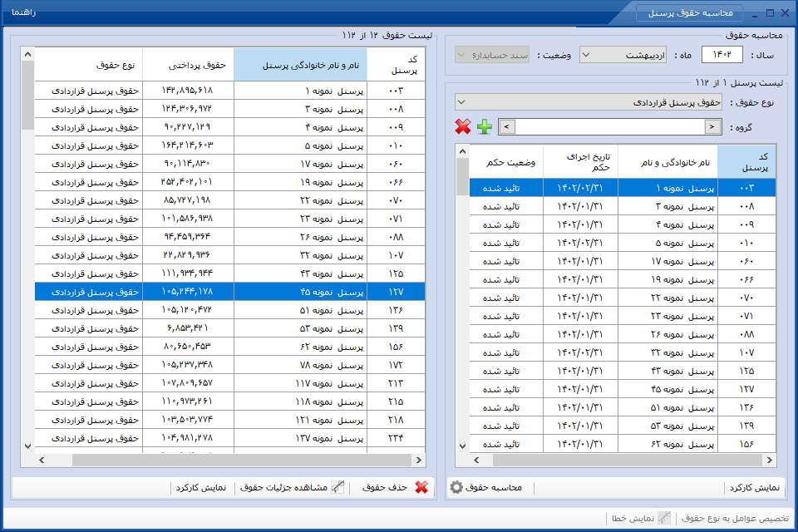The height and width of the screenshot is (532, 798).
Task: Open the راهنما menu
Action: coord(23,12)
